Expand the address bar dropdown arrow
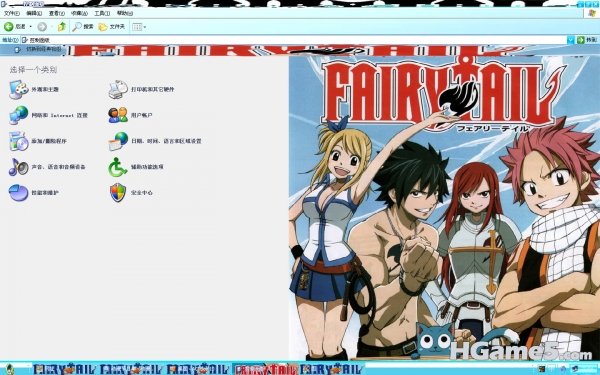 tap(571, 40)
